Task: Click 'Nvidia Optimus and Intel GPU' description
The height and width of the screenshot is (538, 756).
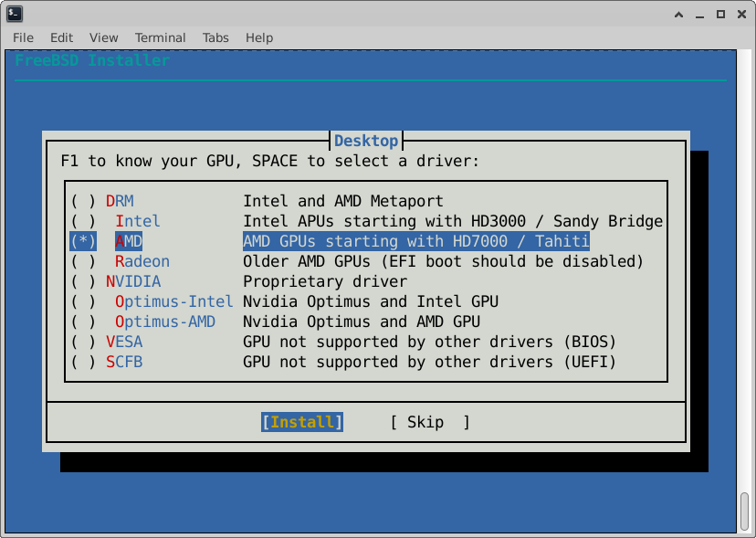Action: (371, 302)
